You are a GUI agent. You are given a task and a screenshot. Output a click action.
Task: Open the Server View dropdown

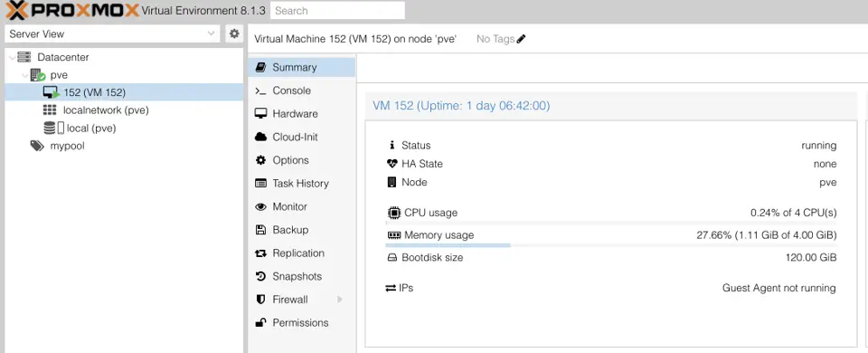113,33
